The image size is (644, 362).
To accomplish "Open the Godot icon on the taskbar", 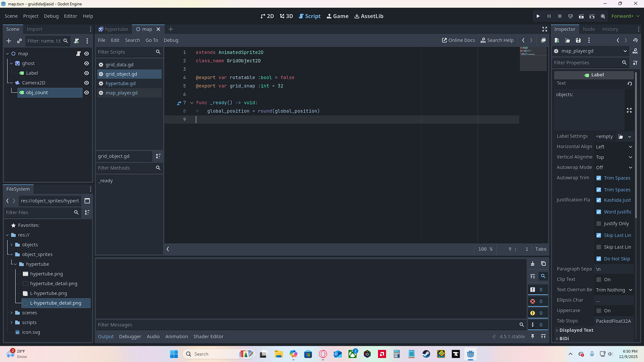I will tap(471, 354).
